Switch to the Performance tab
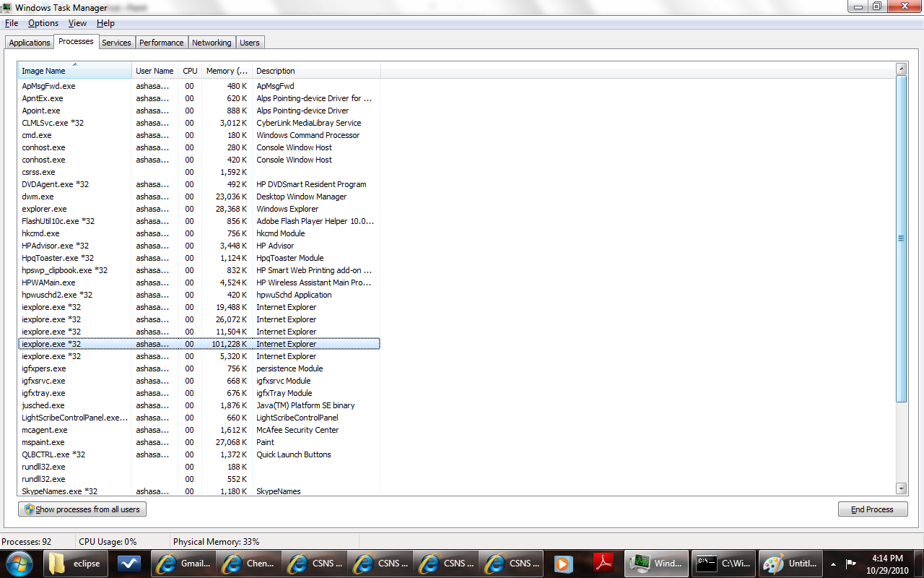924x578 pixels. click(x=161, y=43)
